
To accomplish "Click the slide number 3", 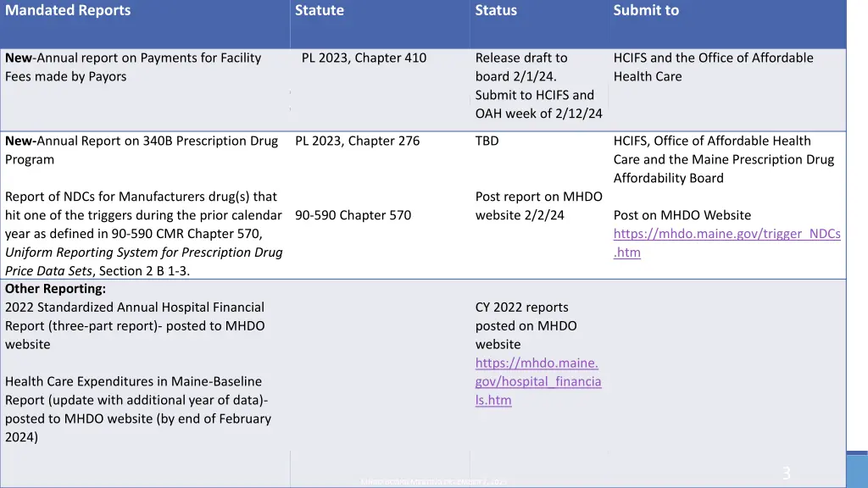I will coord(786,474).
